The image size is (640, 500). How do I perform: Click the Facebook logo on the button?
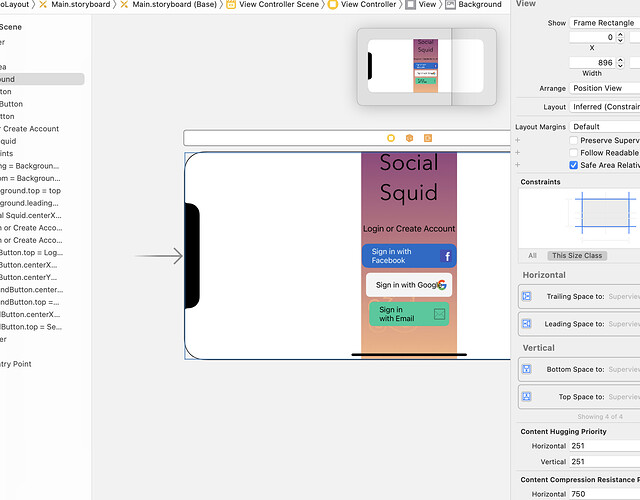[447, 256]
